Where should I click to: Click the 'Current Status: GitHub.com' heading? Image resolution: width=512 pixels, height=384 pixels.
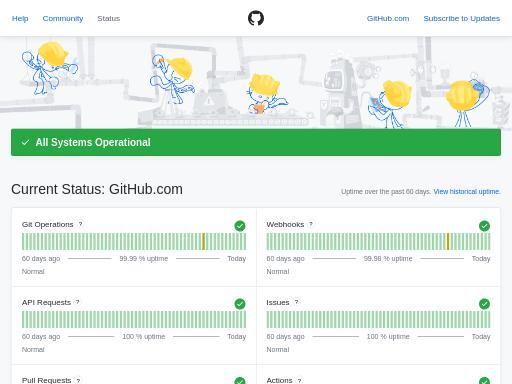(x=97, y=189)
